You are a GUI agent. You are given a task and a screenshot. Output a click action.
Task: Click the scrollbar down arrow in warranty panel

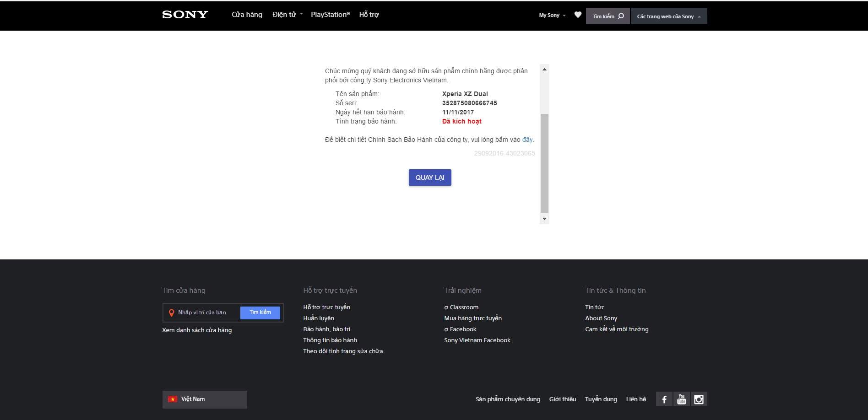tap(544, 219)
